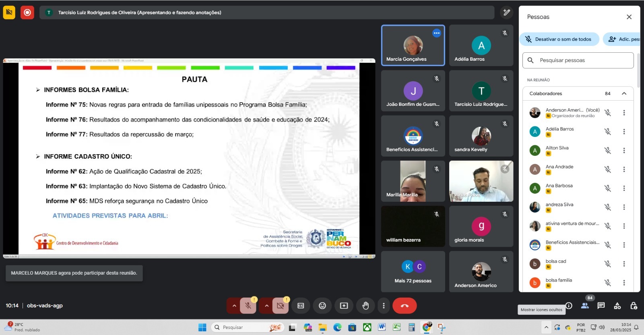The width and height of the screenshot is (644, 335).
Task: Open more options for Ailton Silva
Action: coord(624,151)
